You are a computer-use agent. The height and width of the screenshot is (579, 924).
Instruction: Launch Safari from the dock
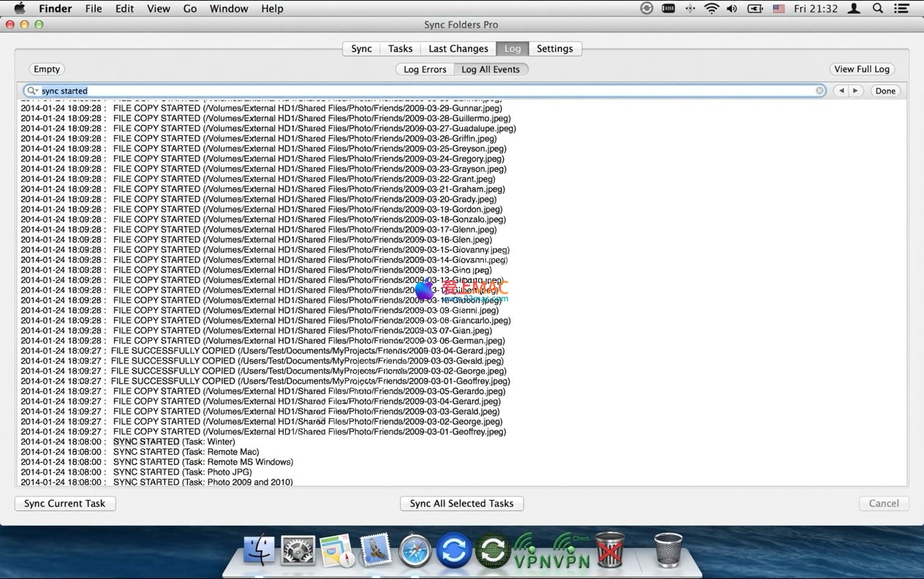[415, 550]
